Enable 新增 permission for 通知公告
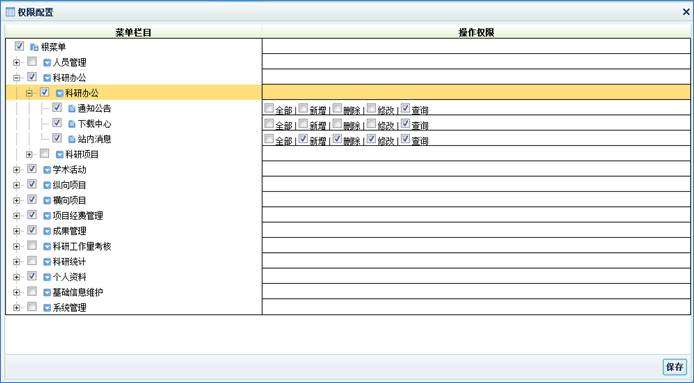694x383 pixels. pyautogui.click(x=303, y=108)
